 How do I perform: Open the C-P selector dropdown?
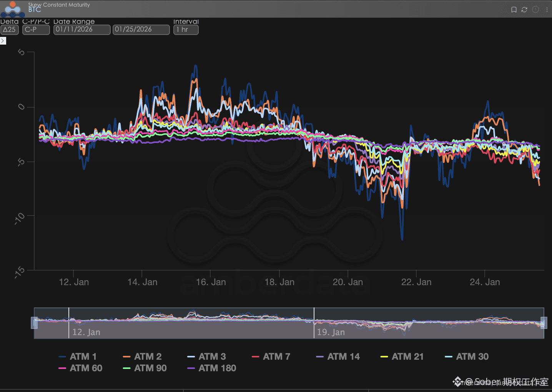tap(36, 30)
